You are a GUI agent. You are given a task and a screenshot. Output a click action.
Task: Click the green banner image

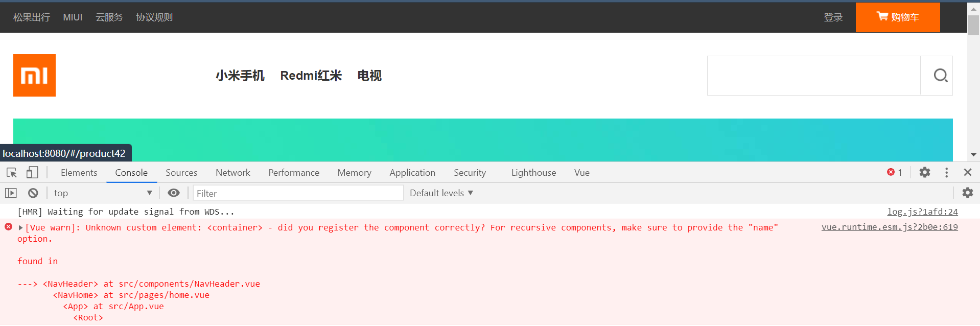[483, 140]
